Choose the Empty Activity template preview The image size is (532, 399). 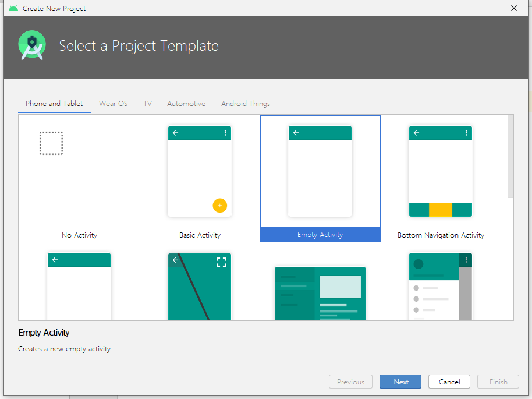pyautogui.click(x=320, y=171)
